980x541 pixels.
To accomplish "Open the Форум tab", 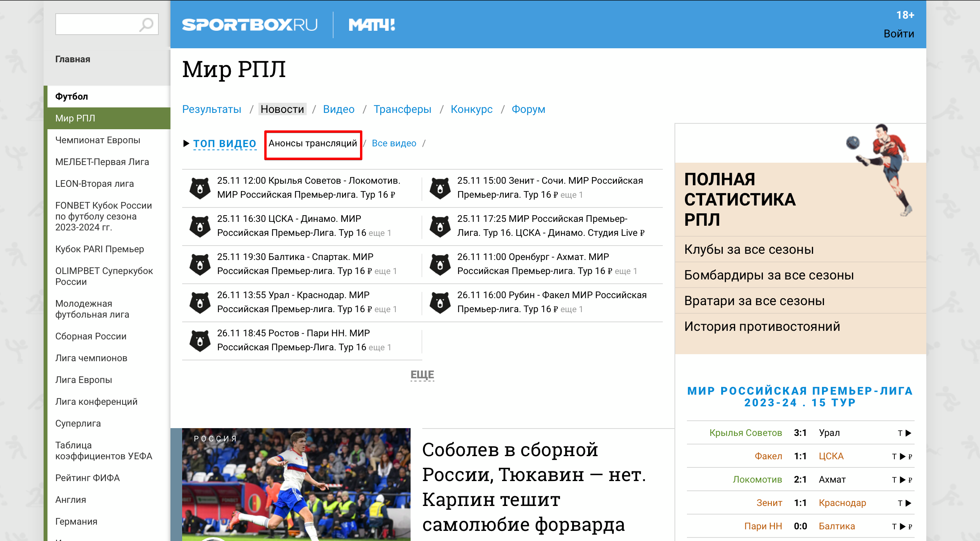I will tap(528, 109).
